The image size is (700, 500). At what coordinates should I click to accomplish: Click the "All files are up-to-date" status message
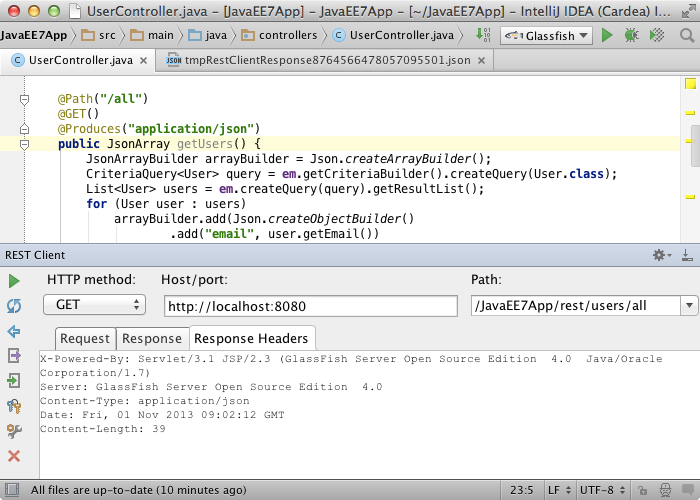pos(138,490)
